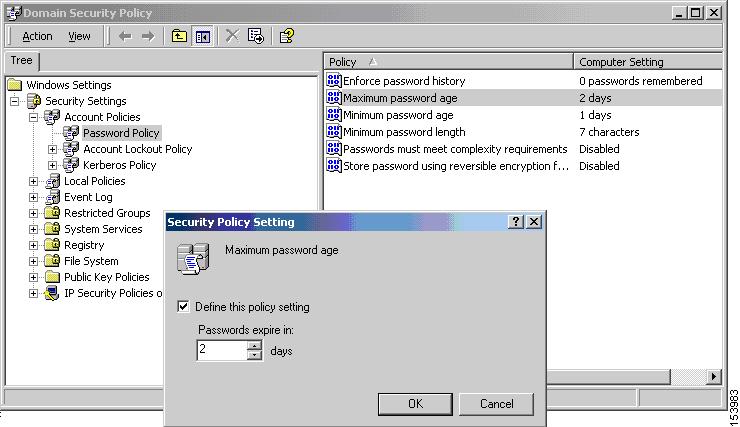Click the Security Settings tree icon
Image resolution: width=740 pixels, height=427 pixels.
coord(34,101)
